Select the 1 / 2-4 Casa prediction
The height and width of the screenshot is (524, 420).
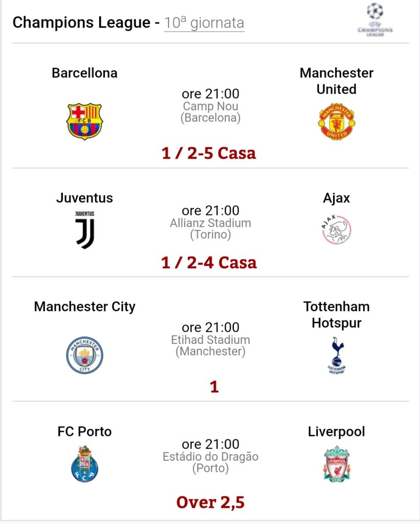(209, 263)
